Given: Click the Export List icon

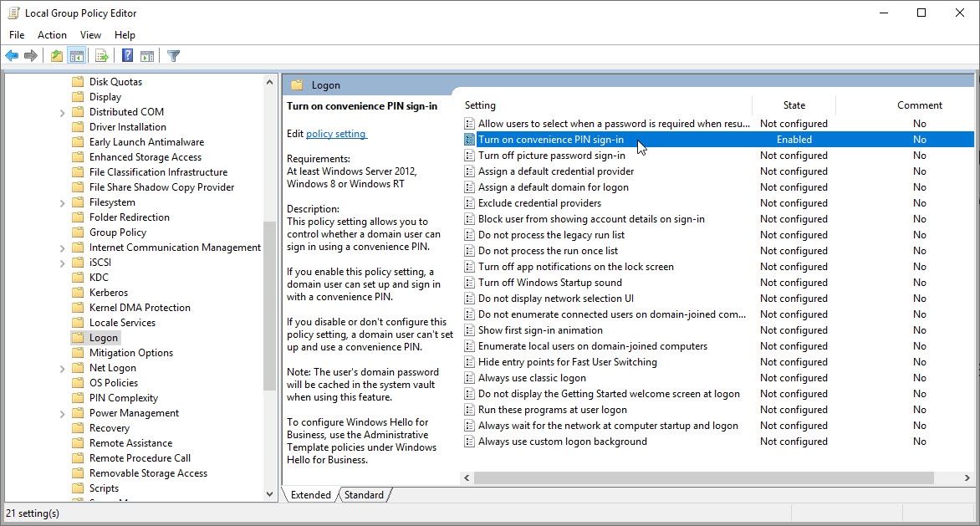Looking at the screenshot, I should point(101,55).
